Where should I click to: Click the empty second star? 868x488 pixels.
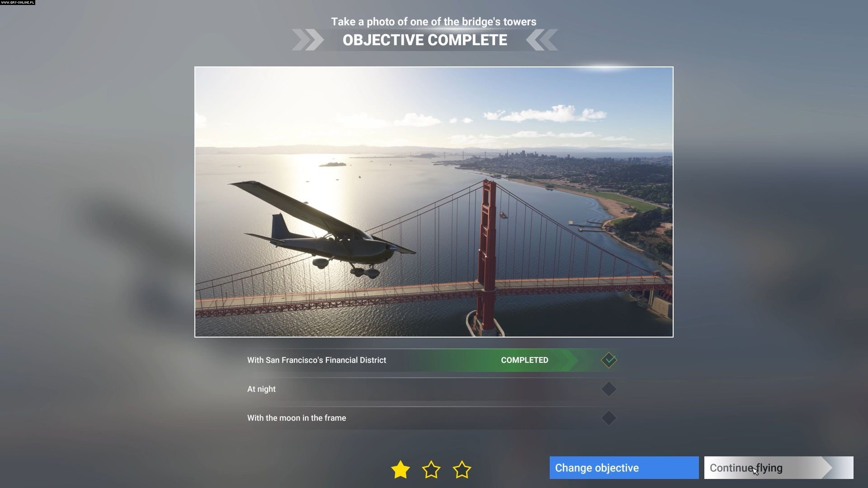[x=431, y=469]
